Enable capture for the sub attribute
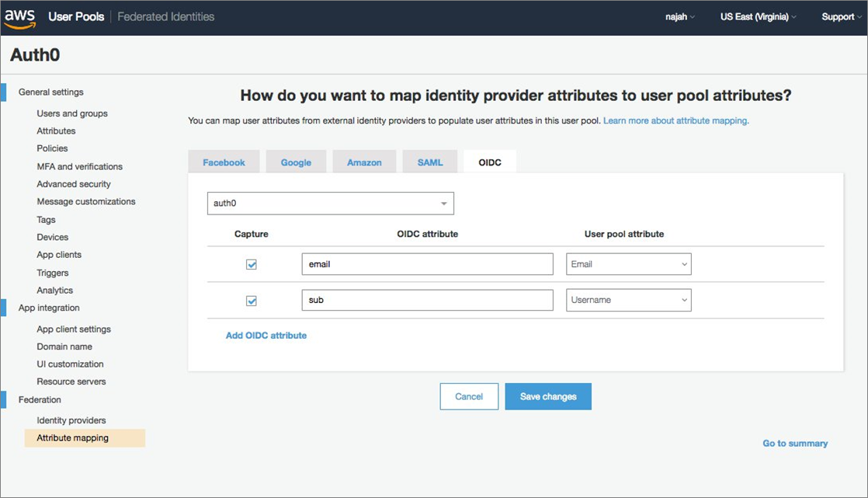The height and width of the screenshot is (498, 868). tap(251, 300)
